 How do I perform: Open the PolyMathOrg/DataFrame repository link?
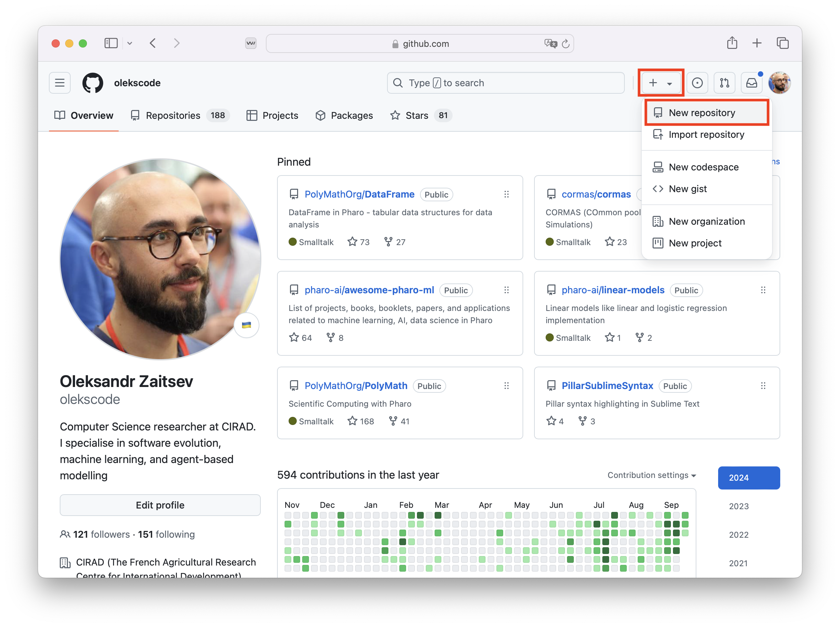[x=359, y=195]
